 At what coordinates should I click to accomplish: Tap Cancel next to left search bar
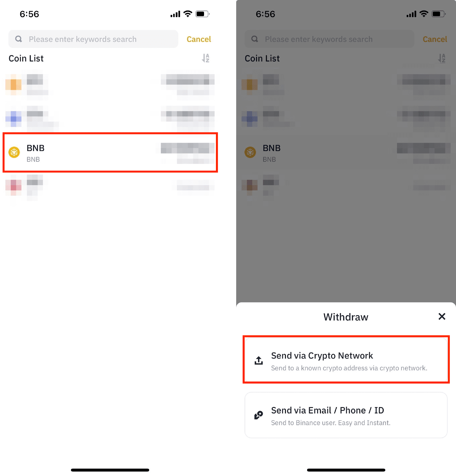tap(199, 39)
